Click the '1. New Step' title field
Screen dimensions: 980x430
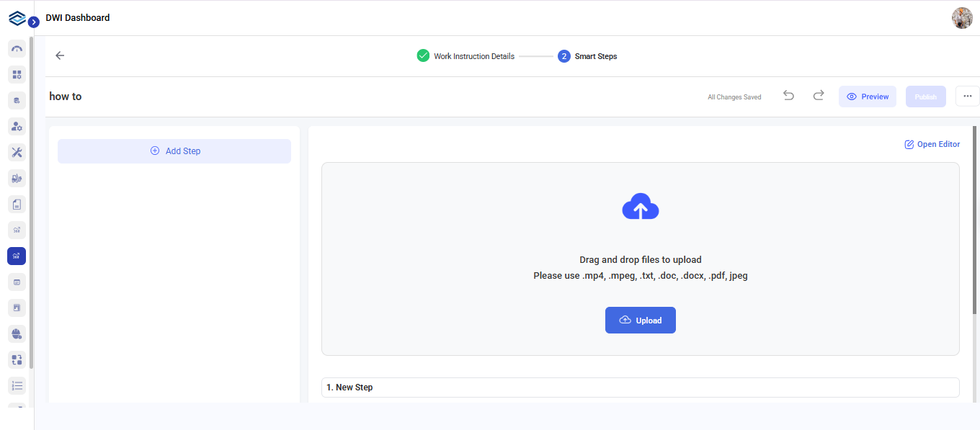[640, 388]
